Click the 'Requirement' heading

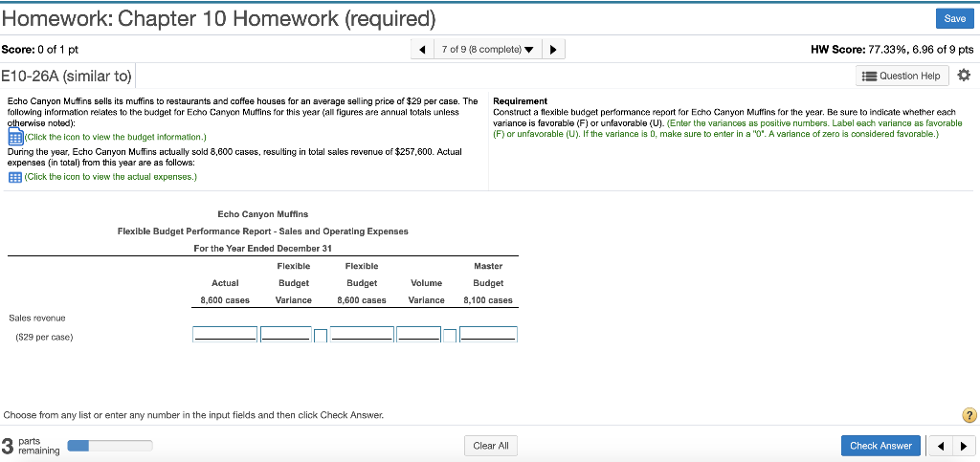click(x=521, y=101)
